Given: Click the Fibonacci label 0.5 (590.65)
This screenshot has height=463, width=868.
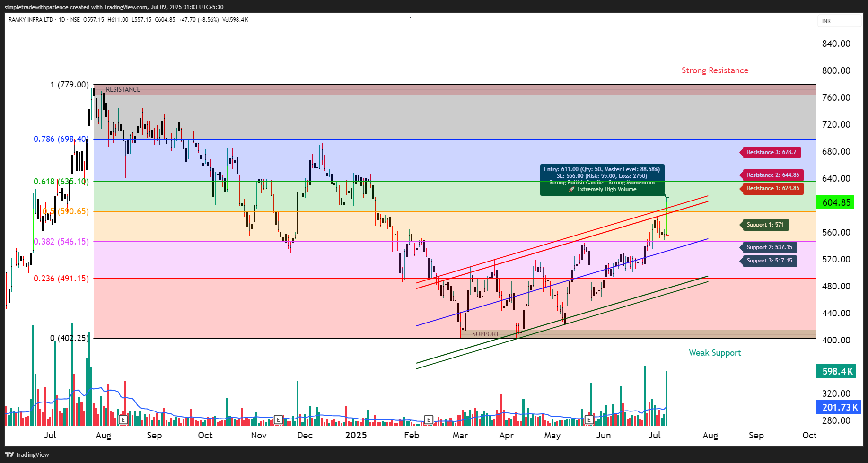Looking at the screenshot, I should pos(65,211).
